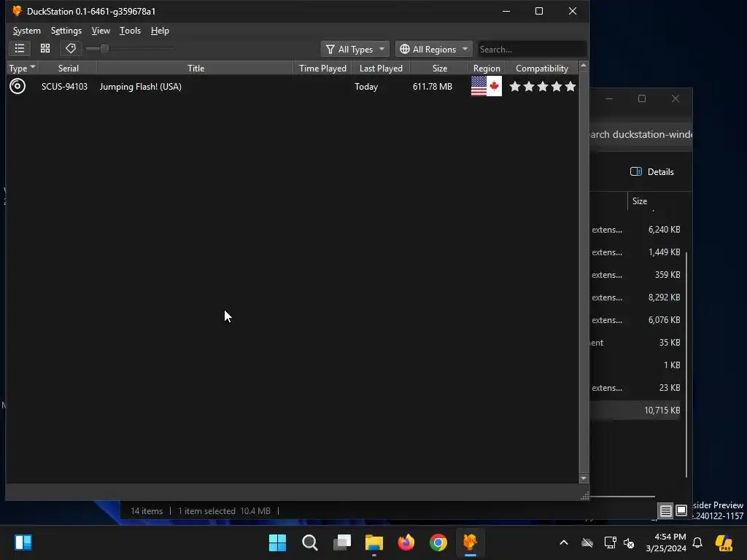Open the Copilot preview icon
Image resolution: width=747 pixels, height=560 pixels.
(x=724, y=542)
